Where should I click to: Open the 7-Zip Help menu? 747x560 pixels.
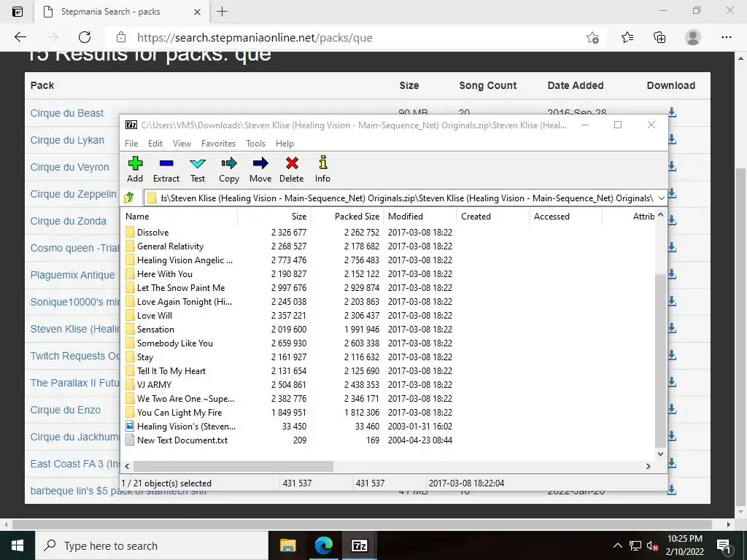[285, 144]
